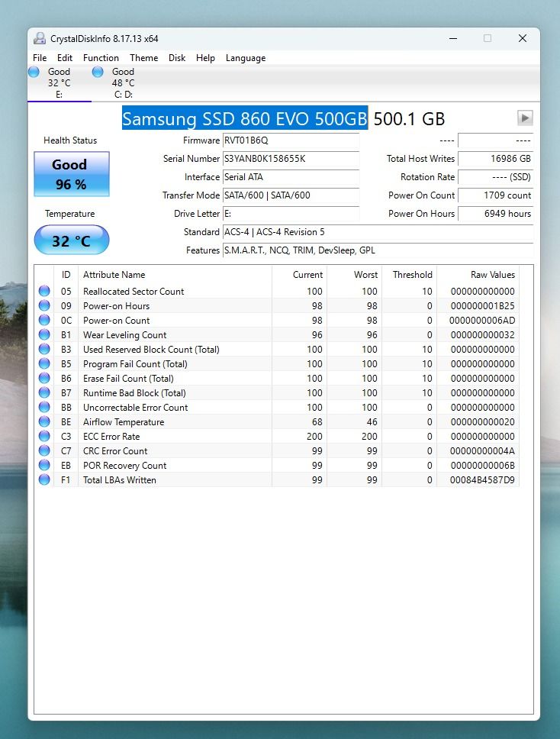The width and height of the screenshot is (560, 739).
Task: Click the Power On Count value 1709 count
Action: (495, 195)
